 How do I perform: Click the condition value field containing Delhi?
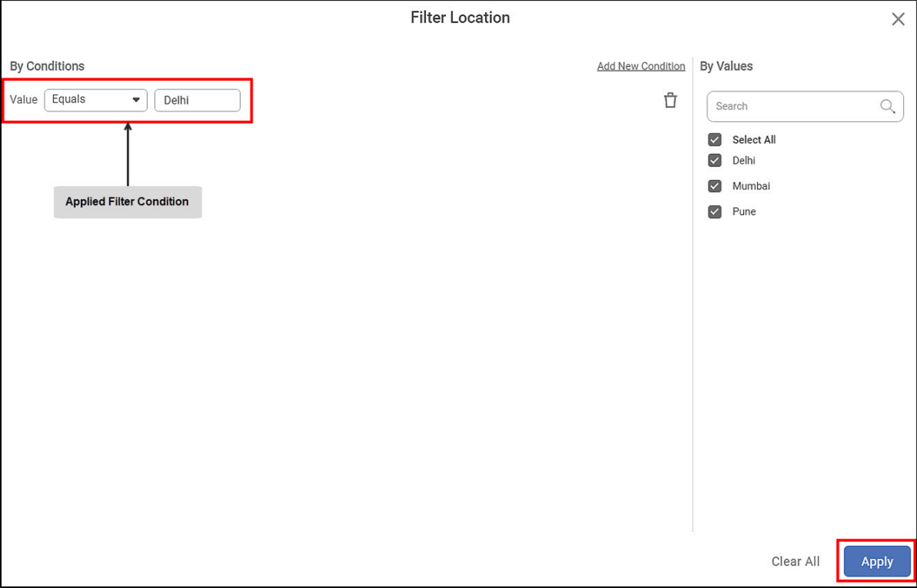tap(197, 100)
